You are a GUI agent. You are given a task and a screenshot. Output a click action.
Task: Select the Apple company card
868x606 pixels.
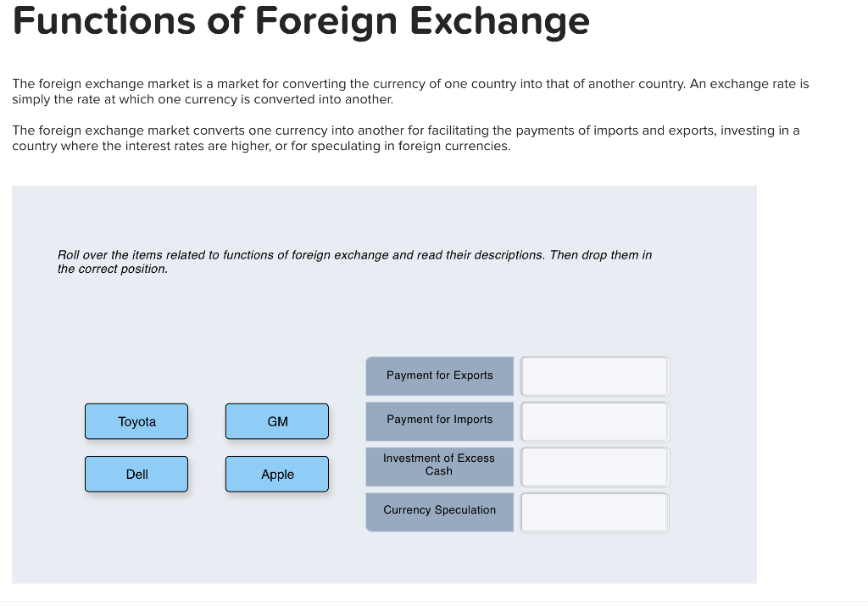pyautogui.click(x=277, y=474)
